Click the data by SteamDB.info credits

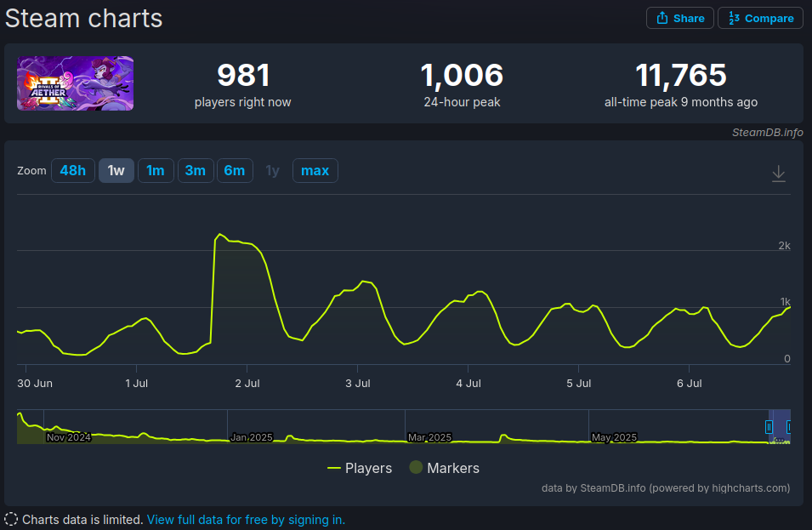pos(666,488)
